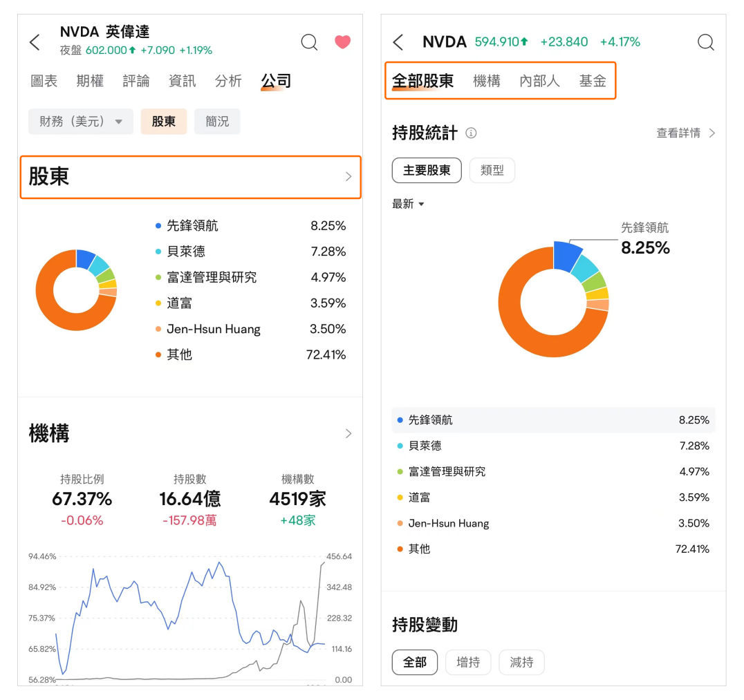Select the 公司 tab

pos(276,81)
